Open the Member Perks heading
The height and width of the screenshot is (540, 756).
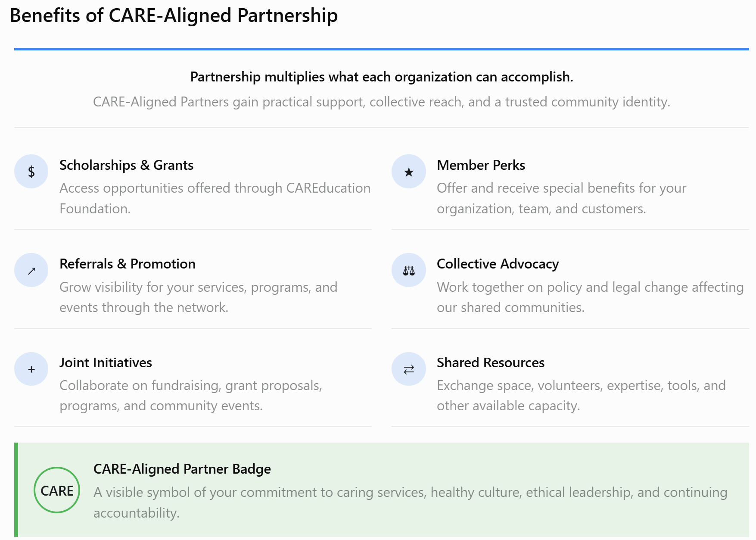coord(481,165)
